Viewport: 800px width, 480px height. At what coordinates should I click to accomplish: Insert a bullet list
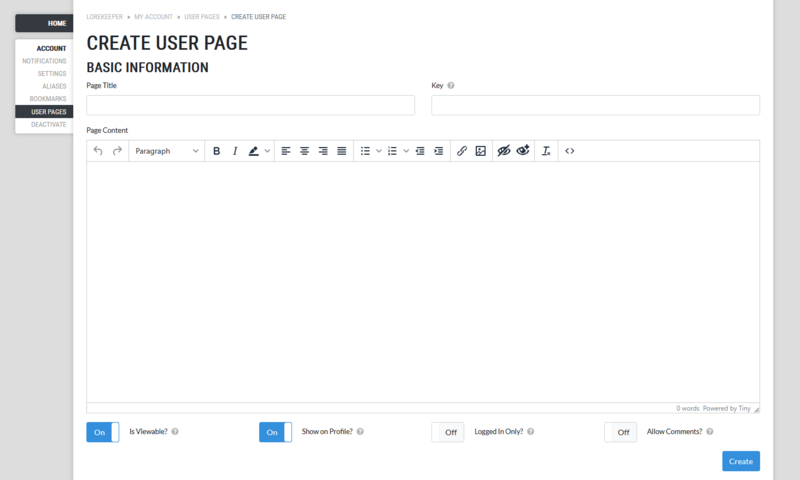click(365, 151)
